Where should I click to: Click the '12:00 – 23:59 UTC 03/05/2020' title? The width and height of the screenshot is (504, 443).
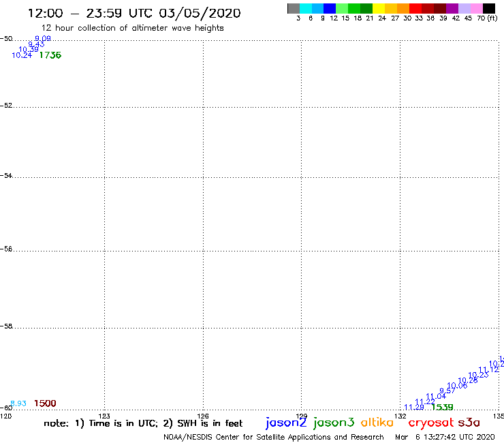tap(134, 13)
